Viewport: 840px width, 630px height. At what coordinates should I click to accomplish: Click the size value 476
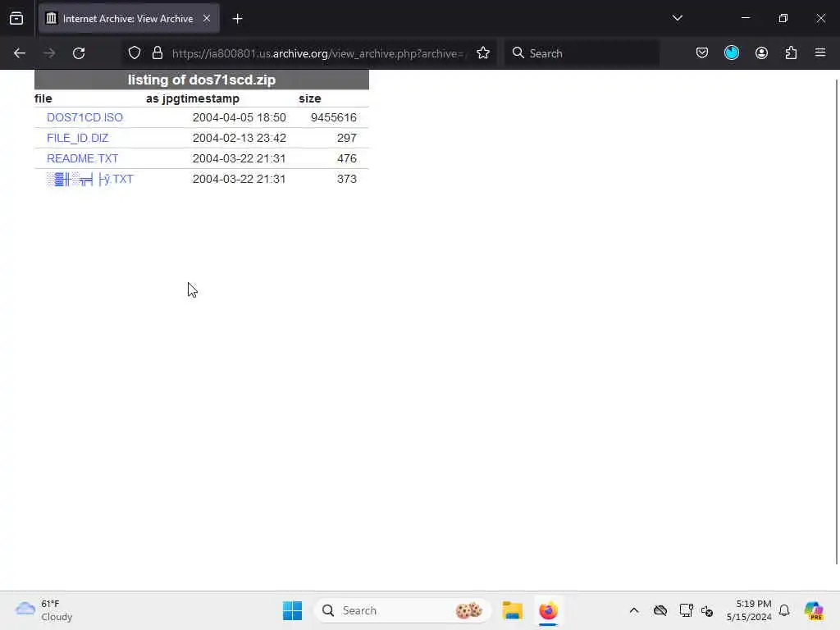347,158
